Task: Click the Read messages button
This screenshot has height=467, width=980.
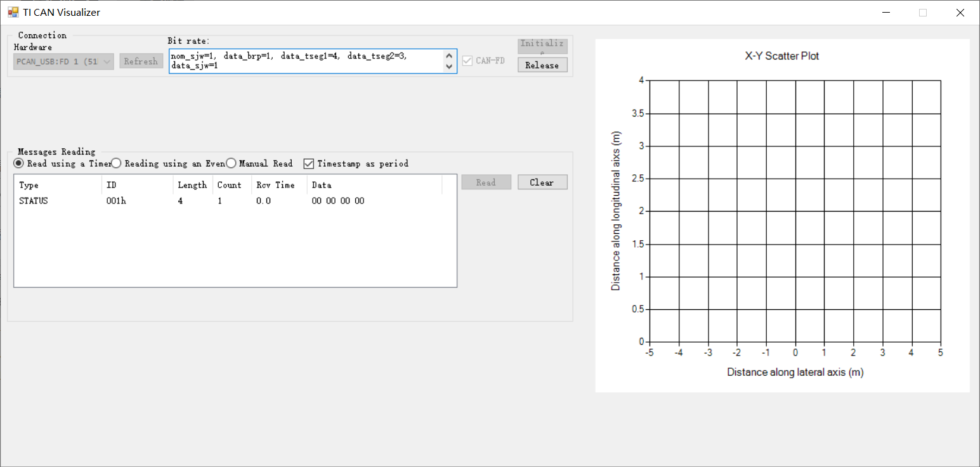Action: [486, 182]
